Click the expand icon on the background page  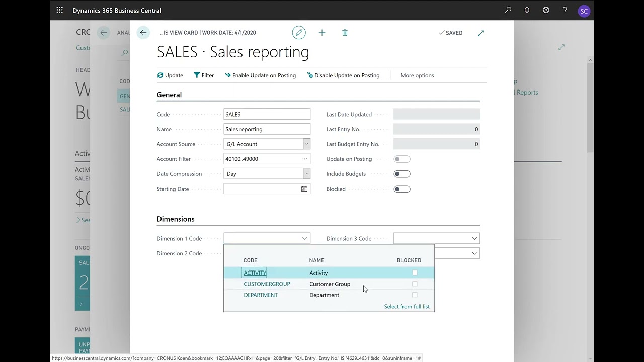tap(561, 47)
